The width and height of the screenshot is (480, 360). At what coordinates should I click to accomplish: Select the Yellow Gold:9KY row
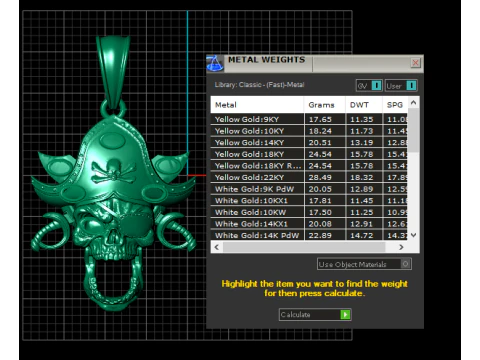click(309, 119)
